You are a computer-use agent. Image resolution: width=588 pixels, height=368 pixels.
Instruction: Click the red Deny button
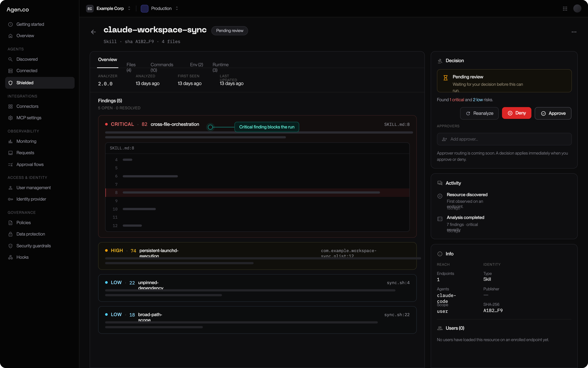point(517,113)
